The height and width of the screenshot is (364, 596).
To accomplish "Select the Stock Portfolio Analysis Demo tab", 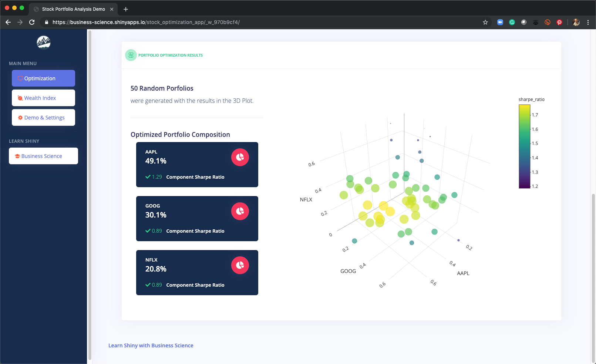I will pyautogui.click(x=73, y=9).
